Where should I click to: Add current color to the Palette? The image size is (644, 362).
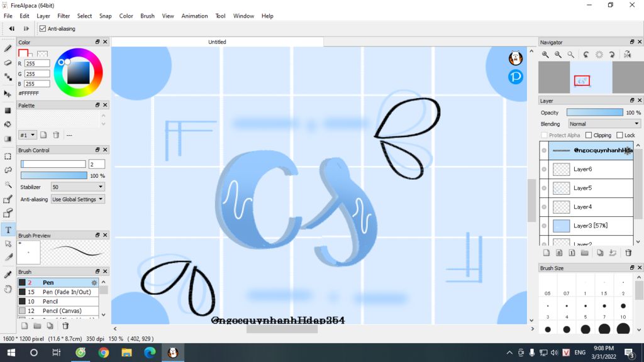43,135
